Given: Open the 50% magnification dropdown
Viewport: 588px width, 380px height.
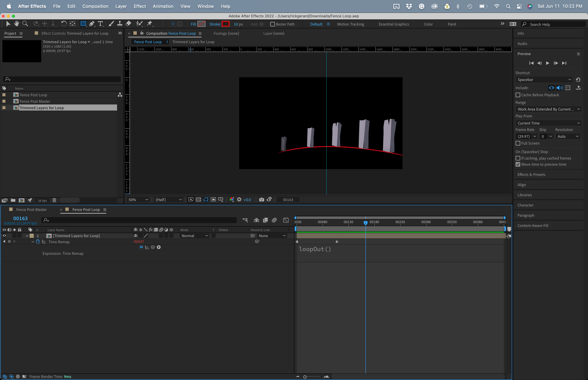Looking at the screenshot, I should pyautogui.click(x=138, y=200).
